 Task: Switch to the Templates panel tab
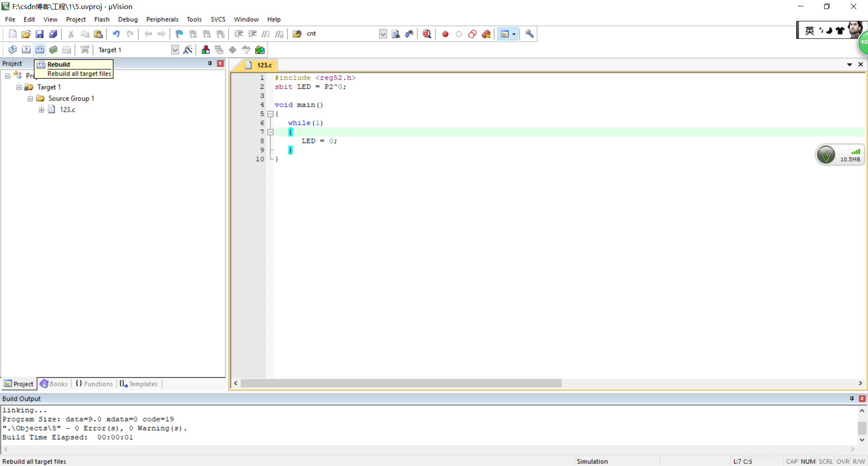pyautogui.click(x=139, y=384)
